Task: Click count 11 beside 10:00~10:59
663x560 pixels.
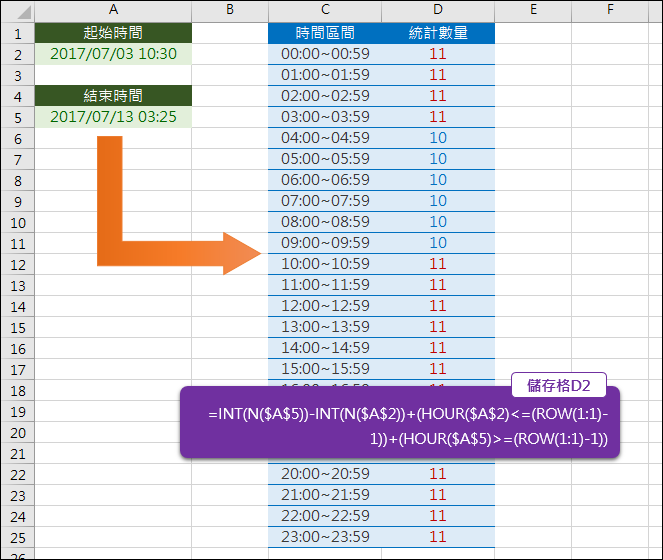Action: coord(438,264)
